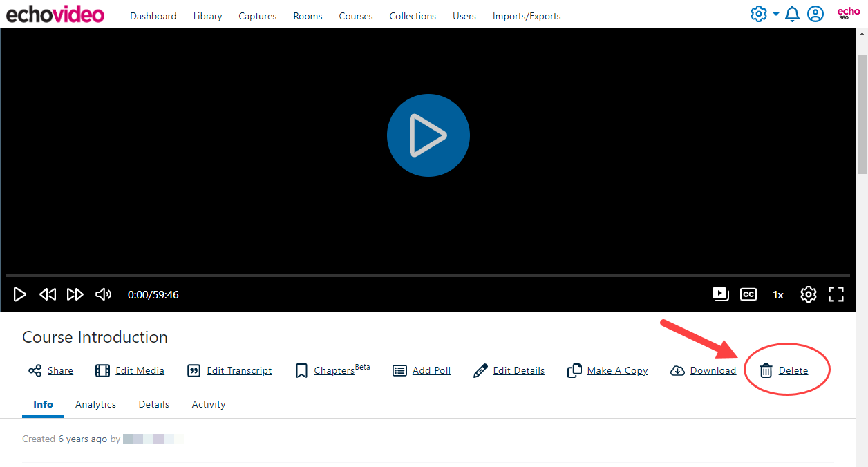Click the Edit Transcript quote icon
The width and height of the screenshot is (868, 467).
point(194,371)
